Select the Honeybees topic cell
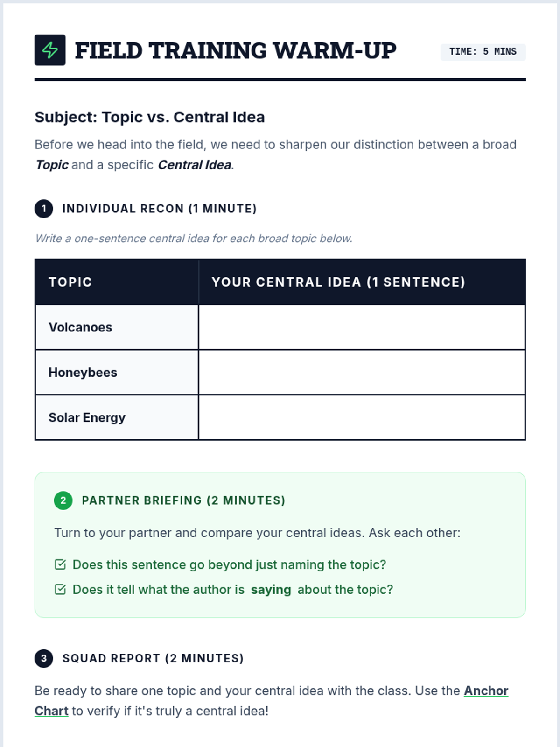Viewport: 560px width, 747px height. (x=117, y=373)
